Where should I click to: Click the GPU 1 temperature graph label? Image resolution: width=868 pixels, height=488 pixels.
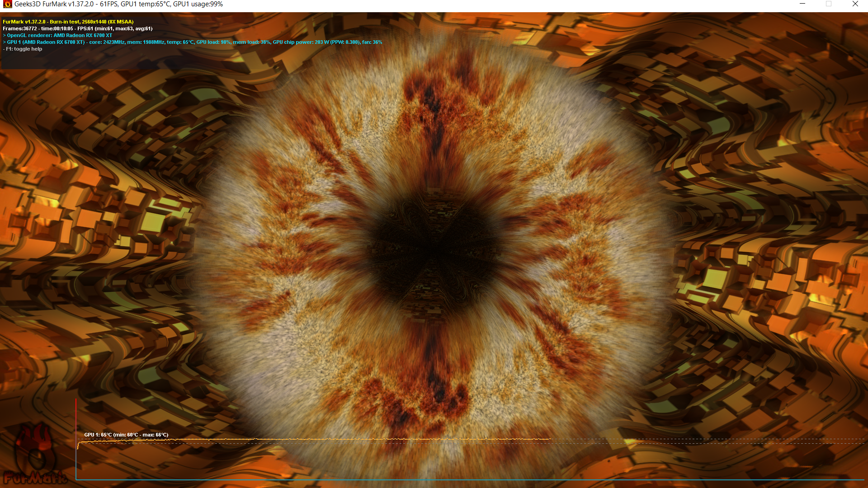(x=126, y=435)
